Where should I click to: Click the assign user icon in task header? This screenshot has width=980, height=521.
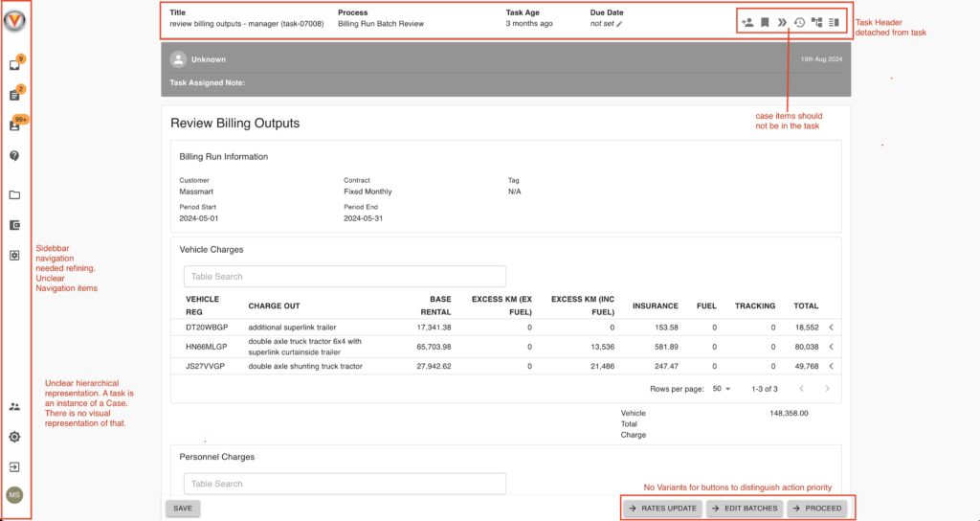click(747, 22)
